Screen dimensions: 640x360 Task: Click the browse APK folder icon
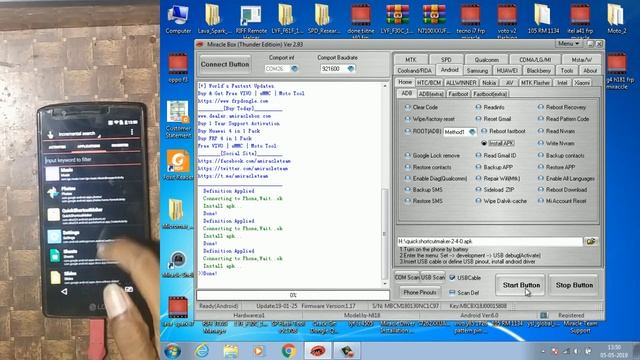591,241
